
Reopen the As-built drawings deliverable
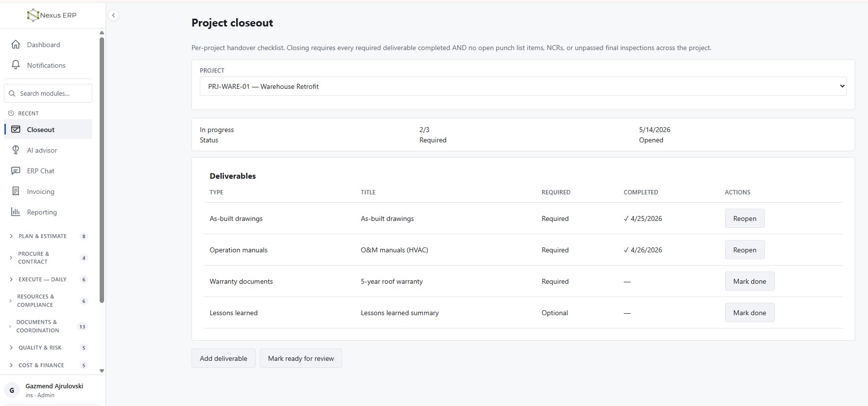click(745, 218)
